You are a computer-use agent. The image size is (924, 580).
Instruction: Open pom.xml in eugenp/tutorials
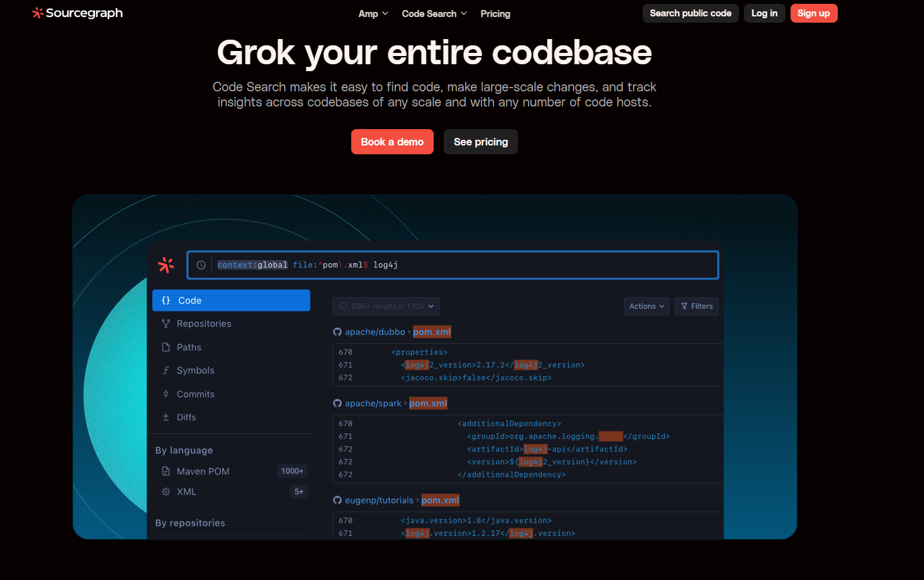[x=440, y=501]
